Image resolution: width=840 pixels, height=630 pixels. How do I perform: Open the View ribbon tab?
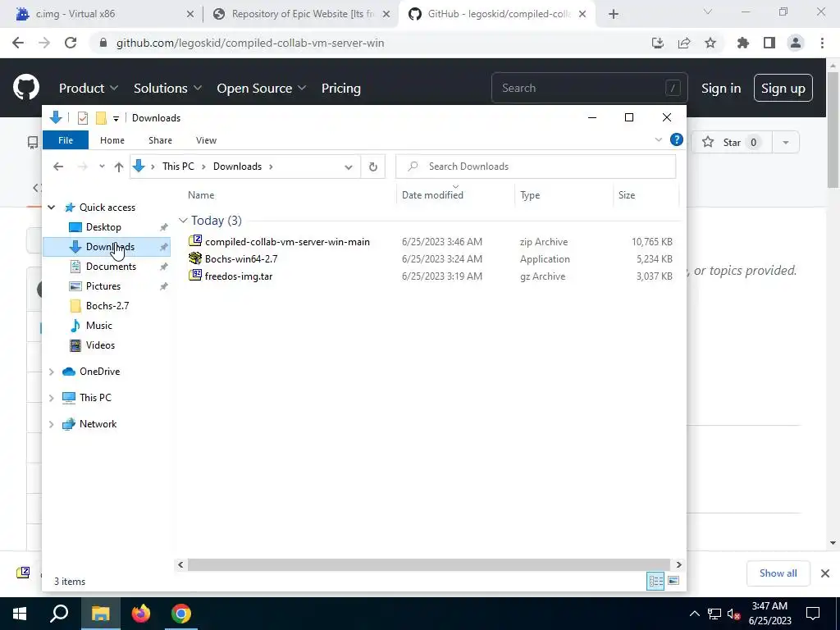(x=206, y=139)
